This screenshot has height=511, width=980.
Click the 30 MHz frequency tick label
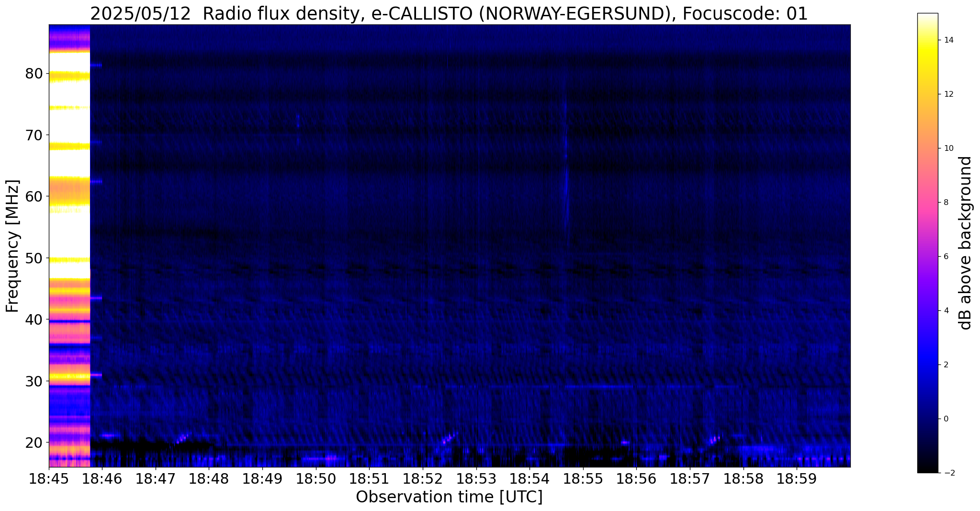pos(35,381)
